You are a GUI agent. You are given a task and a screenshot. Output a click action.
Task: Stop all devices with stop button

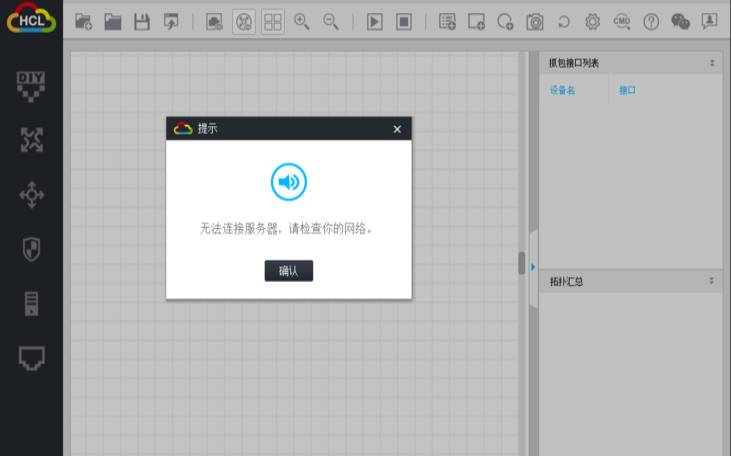click(x=404, y=21)
